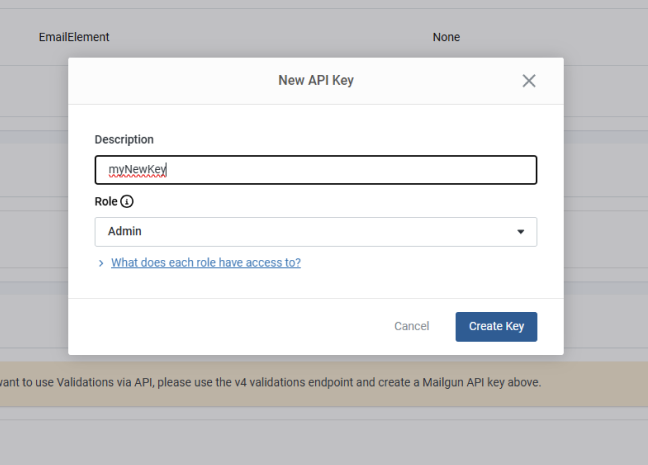Click the Role info icon

click(127, 201)
